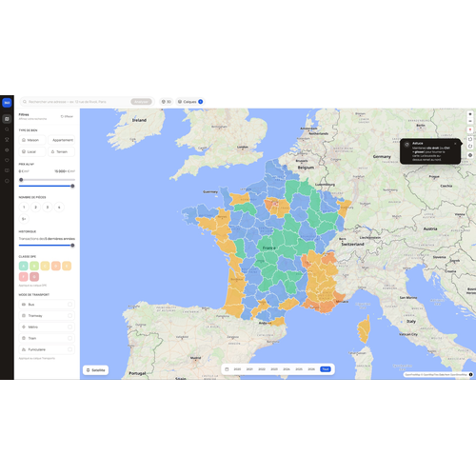Select the Tout tab in year bar
This screenshot has height=476, width=476.
[x=326, y=369]
